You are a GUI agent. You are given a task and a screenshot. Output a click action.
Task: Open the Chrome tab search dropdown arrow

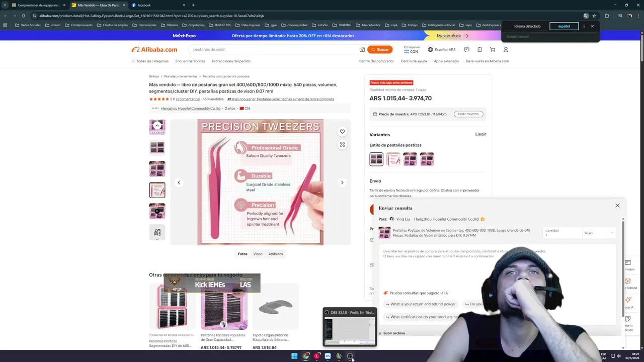point(5,5)
